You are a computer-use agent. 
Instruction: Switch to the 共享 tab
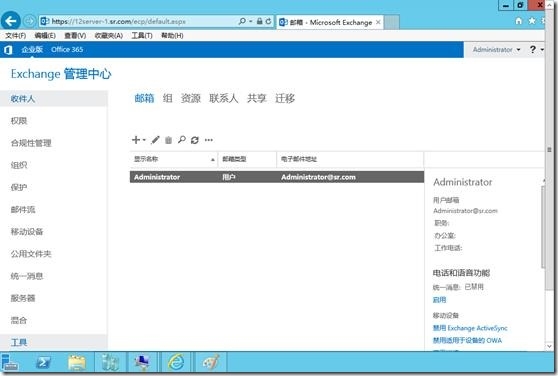pos(257,98)
